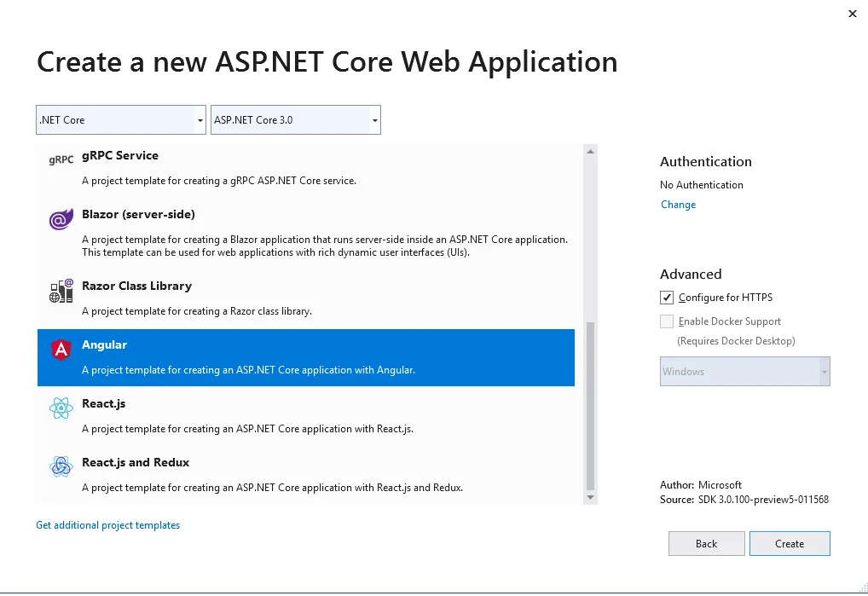Click the scrollbar up arrow
Screen dimensions: 868x596
coord(589,151)
